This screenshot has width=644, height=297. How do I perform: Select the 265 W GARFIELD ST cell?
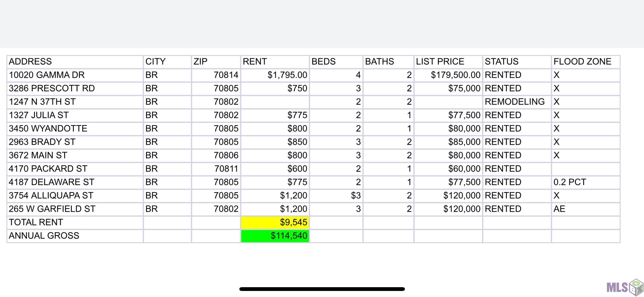(75, 209)
